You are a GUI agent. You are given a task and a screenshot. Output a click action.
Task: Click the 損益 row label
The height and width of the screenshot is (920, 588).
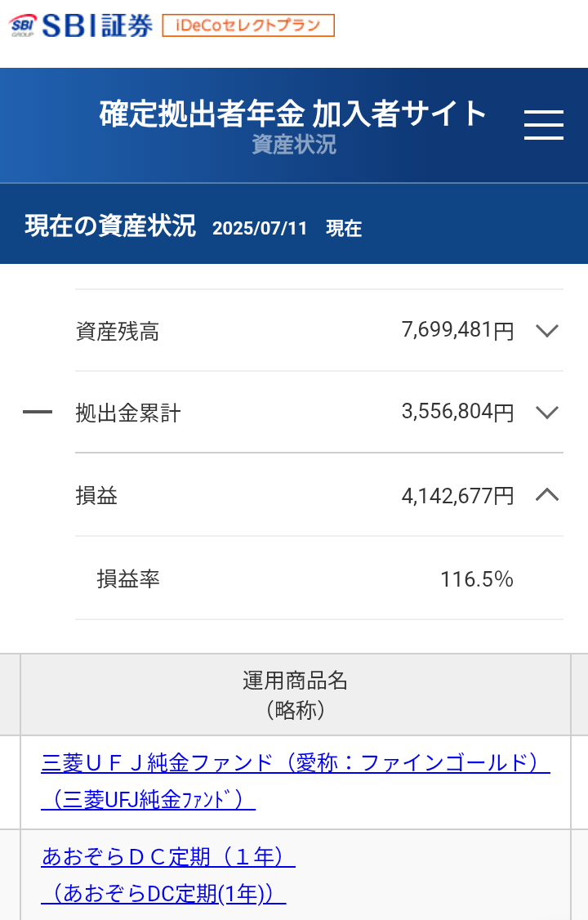(96, 496)
